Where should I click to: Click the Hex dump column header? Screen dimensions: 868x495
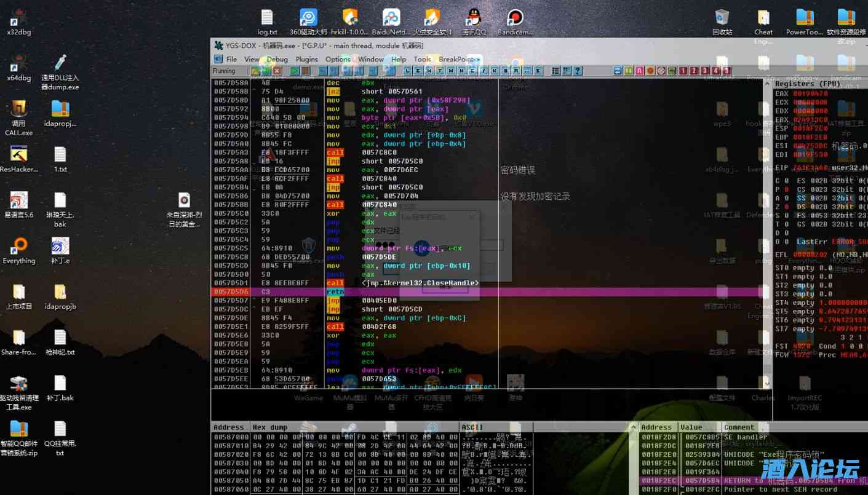point(269,427)
